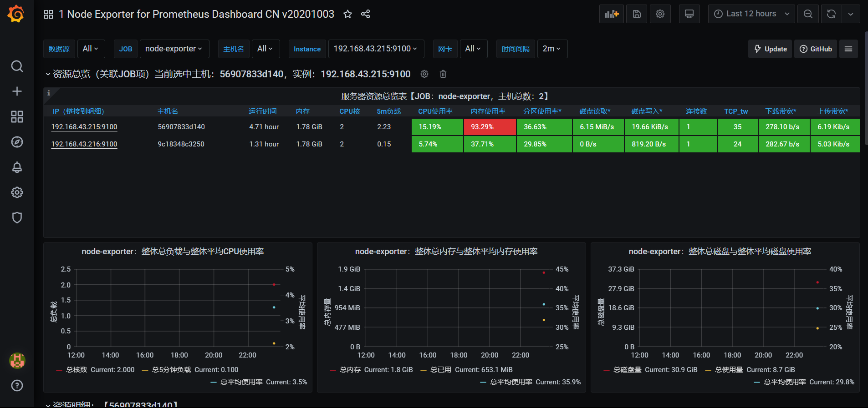
Task: Sort table by 主机名 column header
Action: (x=168, y=111)
